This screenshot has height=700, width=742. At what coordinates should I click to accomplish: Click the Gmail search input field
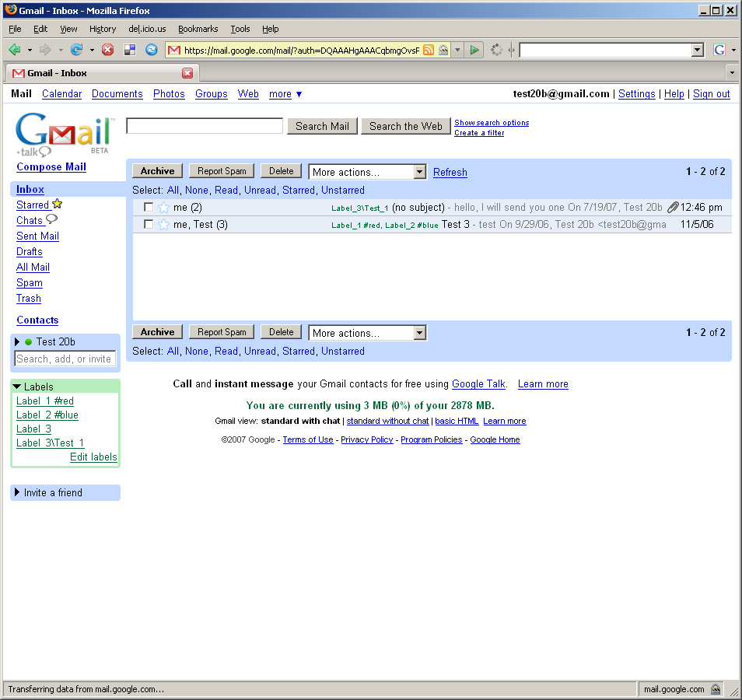(x=205, y=126)
